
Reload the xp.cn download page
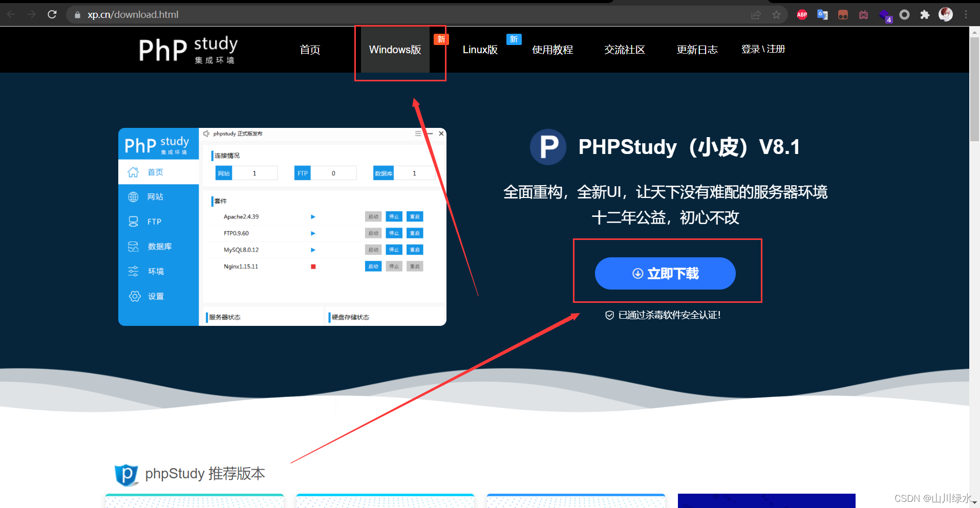point(52,14)
